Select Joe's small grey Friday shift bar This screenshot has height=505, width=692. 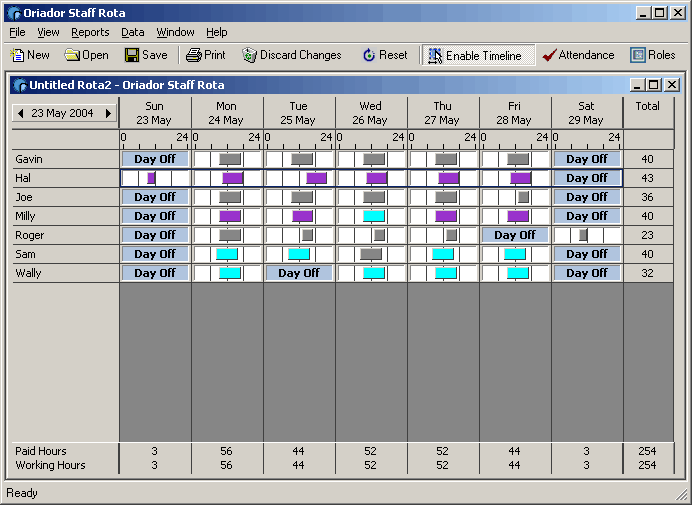point(523,197)
